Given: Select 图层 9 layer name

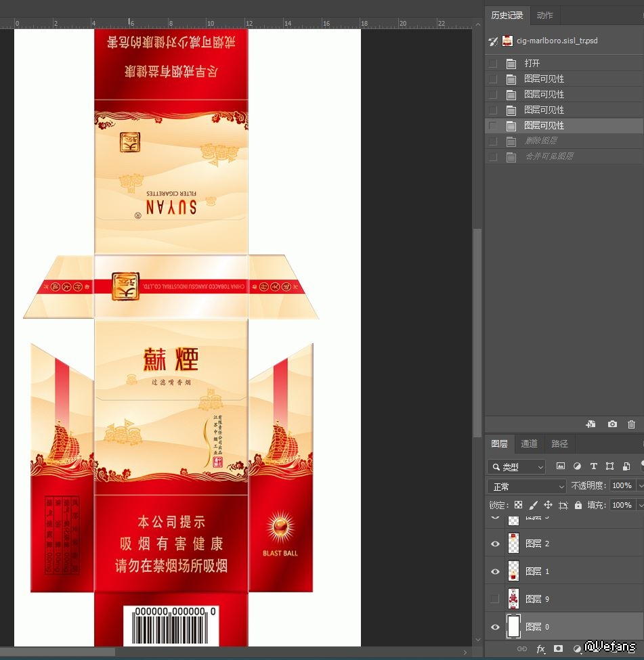Looking at the screenshot, I should pyautogui.click(x=538, y=599).
